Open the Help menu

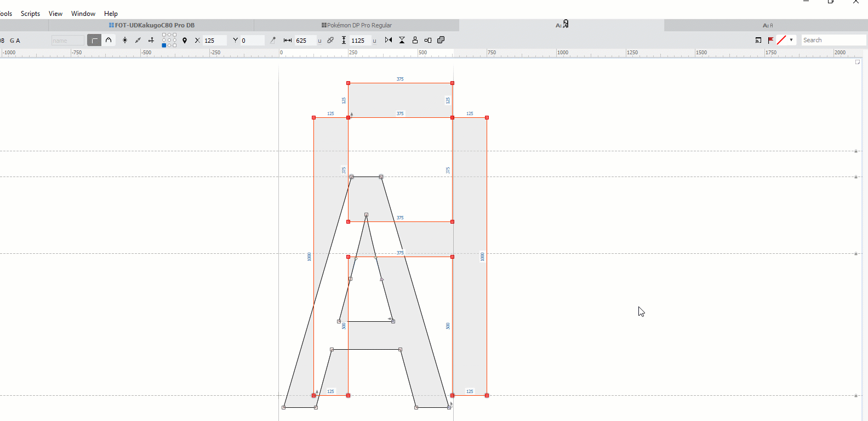(111, 14)
